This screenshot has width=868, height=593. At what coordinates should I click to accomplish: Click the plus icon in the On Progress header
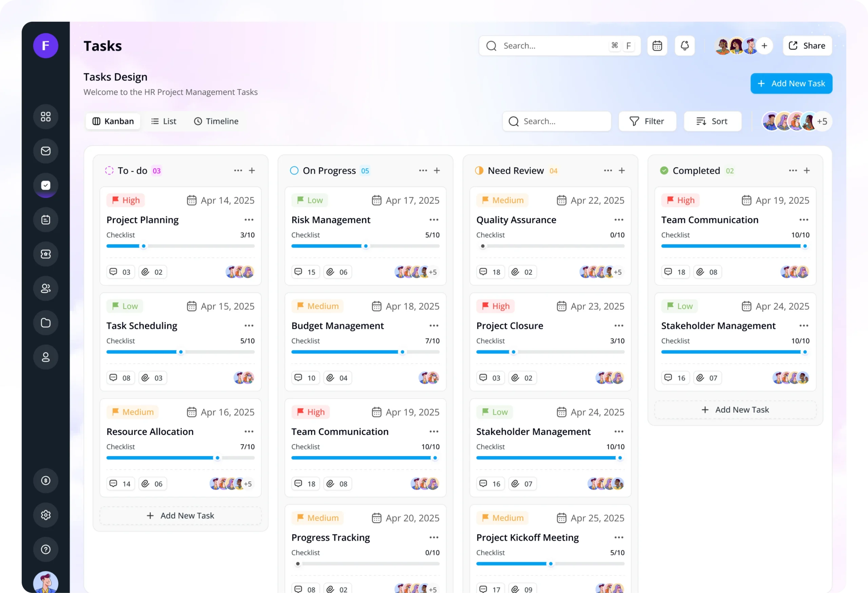point(437,170)
